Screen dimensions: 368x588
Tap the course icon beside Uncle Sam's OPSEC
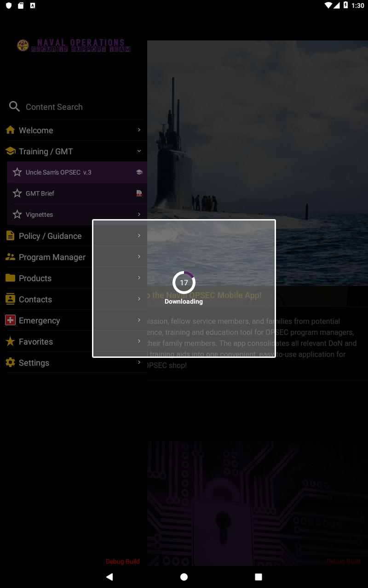click(139, 172)
